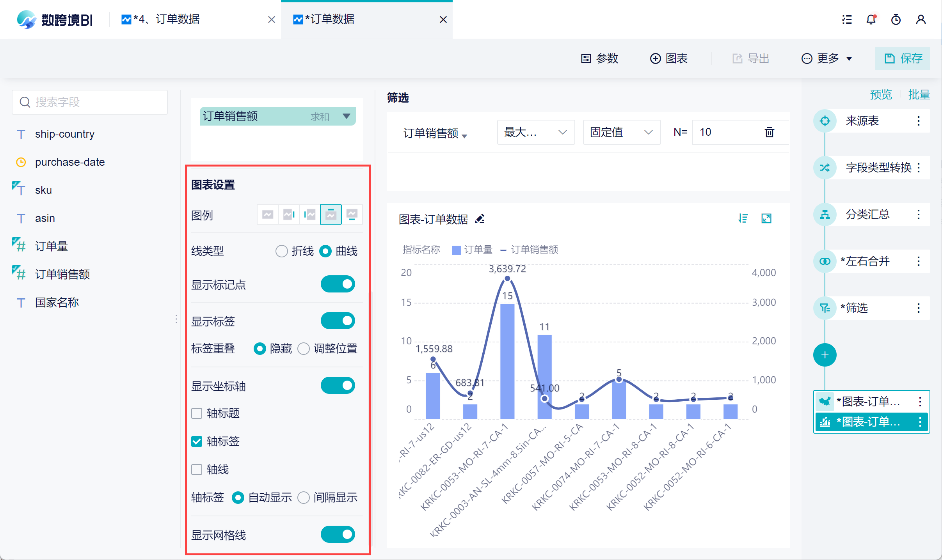Click the timer clock icon in header
Screen dimensions: 942x560
896,19
